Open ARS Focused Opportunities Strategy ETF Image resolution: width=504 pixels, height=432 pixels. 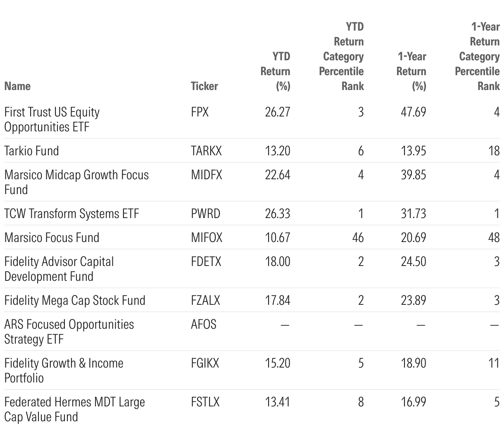[69, 332]
